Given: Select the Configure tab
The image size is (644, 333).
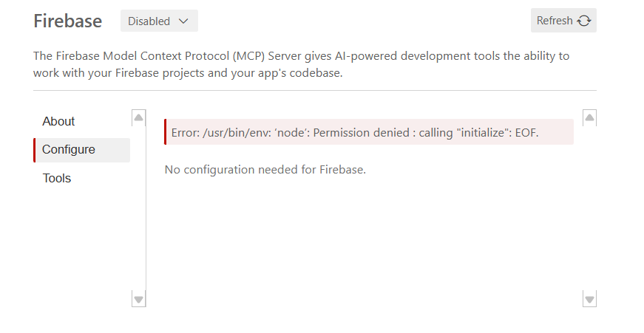Looking at the screenshot, I should click(69, 149).
